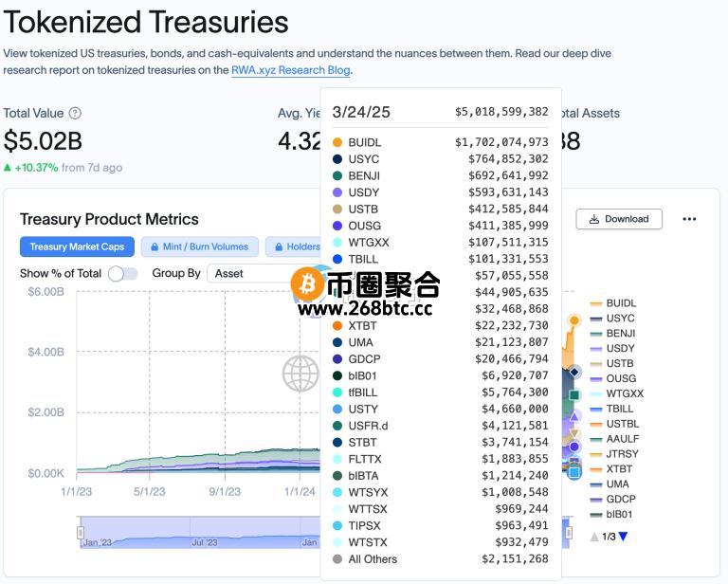This screenshot has height=584, width=728.
Task: Toggle the BENJI series in chart legend
Action: 612,334
